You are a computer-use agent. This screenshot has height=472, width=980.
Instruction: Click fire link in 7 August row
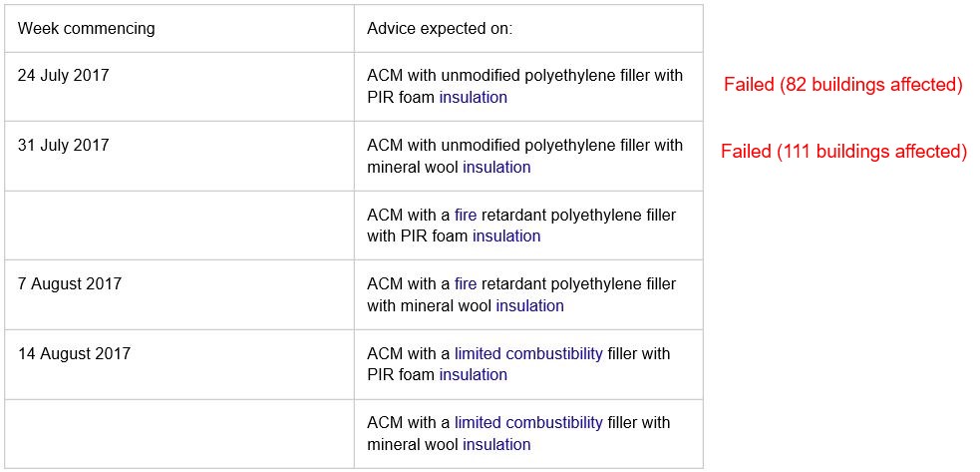click(465, 284)
